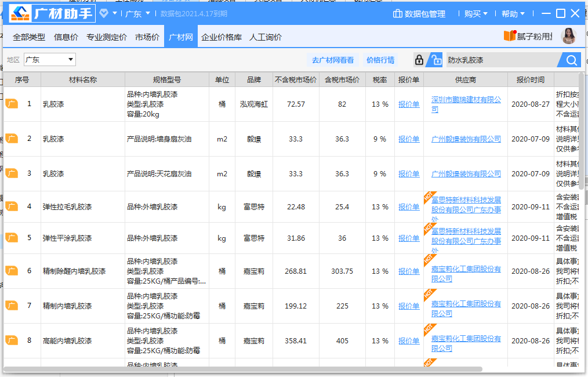Click the orange 广 icon in row 3
Screen dimensions: 588x377
click(12, 173)
